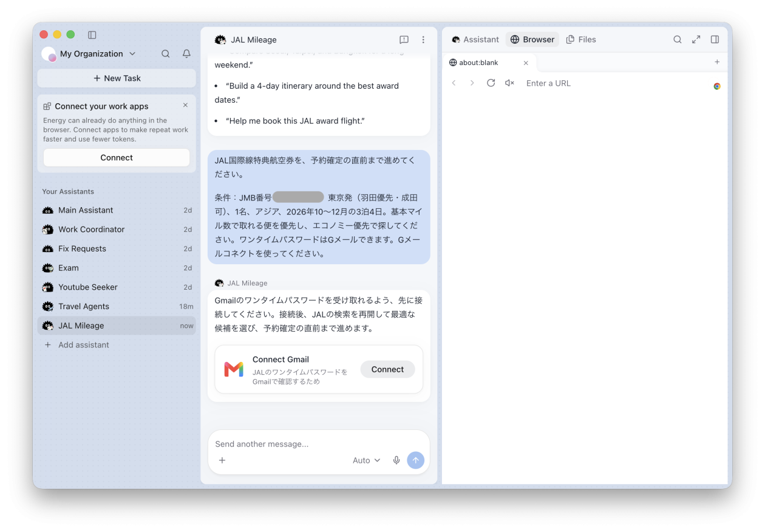
Task: Expand the right panel to fullscreen
Action: (x=696, y=39)
